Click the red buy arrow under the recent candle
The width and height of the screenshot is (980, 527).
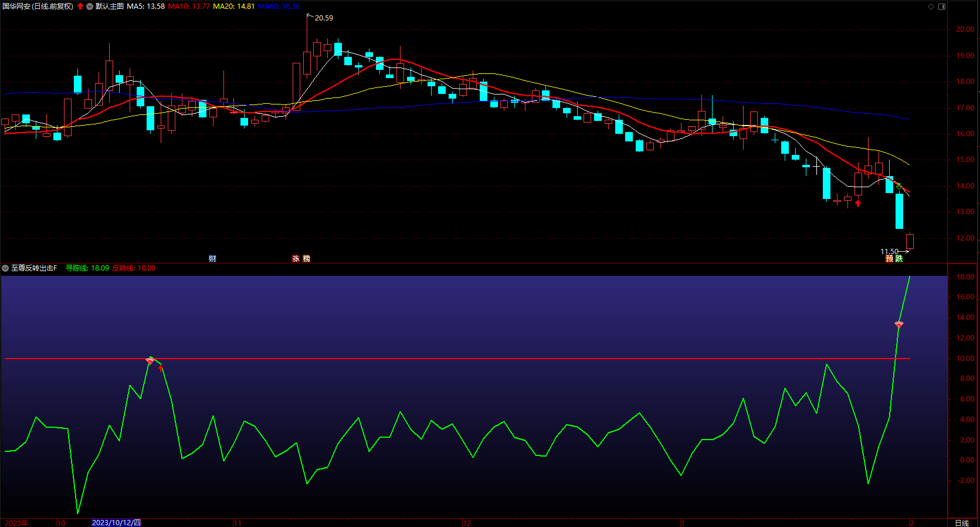[858, 203]
